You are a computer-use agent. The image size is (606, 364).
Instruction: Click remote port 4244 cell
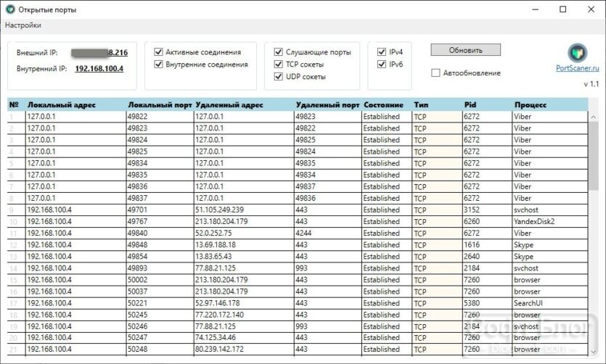coord(328,233)
